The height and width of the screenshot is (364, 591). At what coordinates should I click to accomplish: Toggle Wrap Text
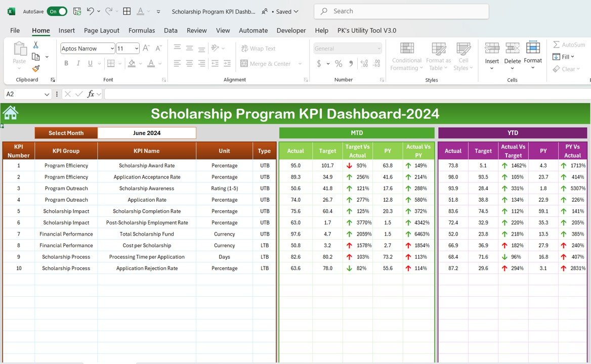258,49
